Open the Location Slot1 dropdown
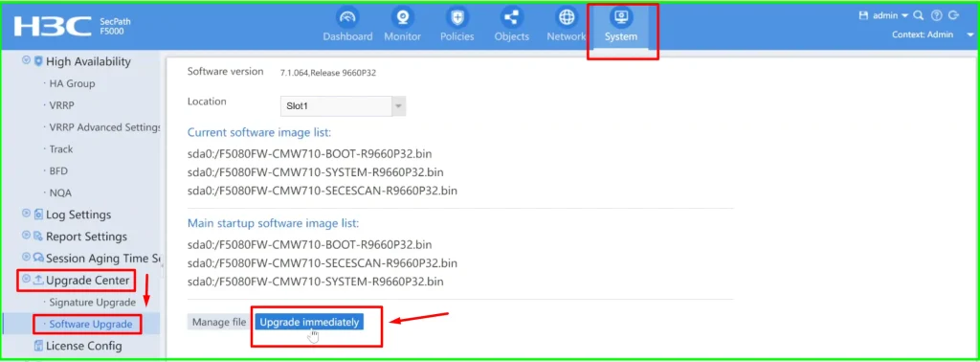This screenshot has height=362, width=980. tap(343, 106)
